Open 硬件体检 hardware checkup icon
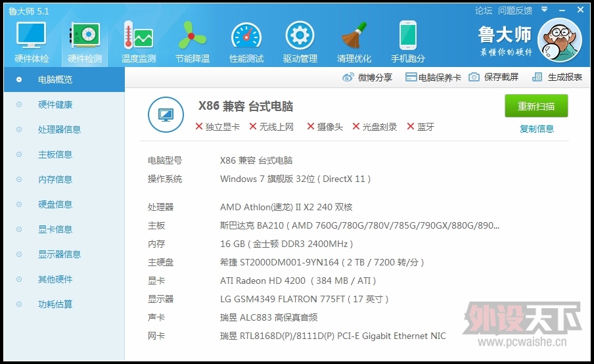Viewport: 594px width, 364px height. [x=32, y=35]
